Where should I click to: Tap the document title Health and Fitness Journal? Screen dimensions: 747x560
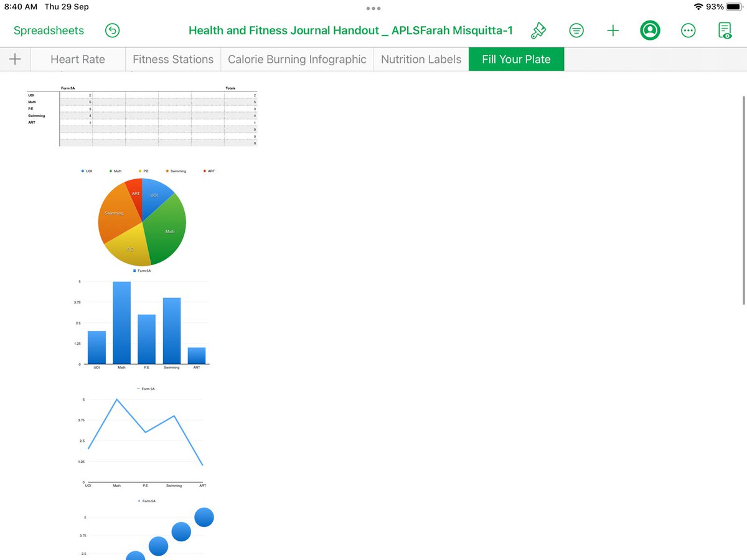350,30
